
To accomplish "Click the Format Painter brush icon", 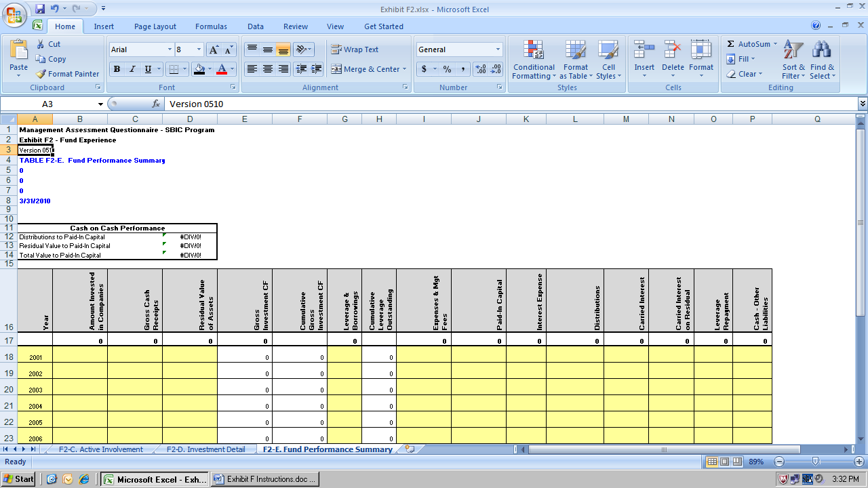I will tap(41, 74).
